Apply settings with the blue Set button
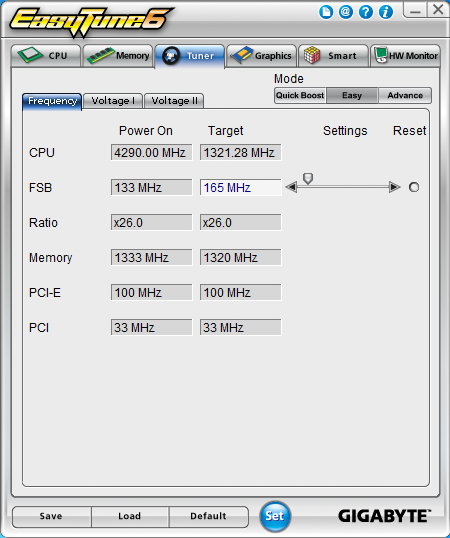This screenshot has height=538, width=450. (275, 516)
